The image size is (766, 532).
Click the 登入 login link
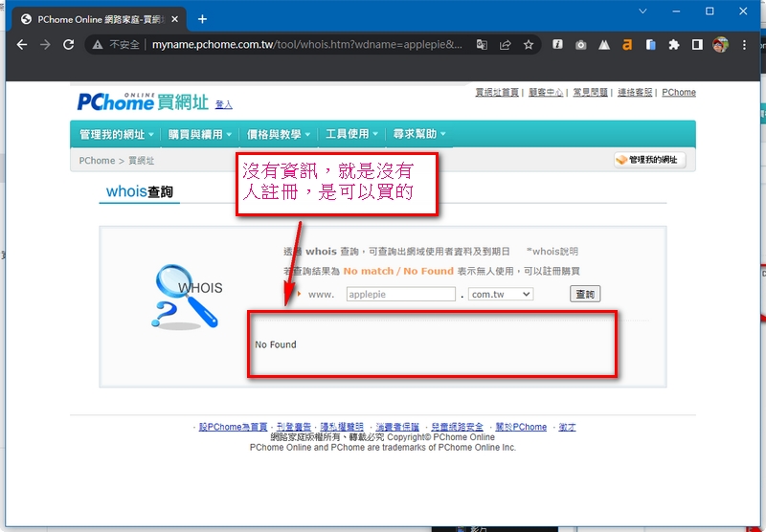[x=223, y=104]
